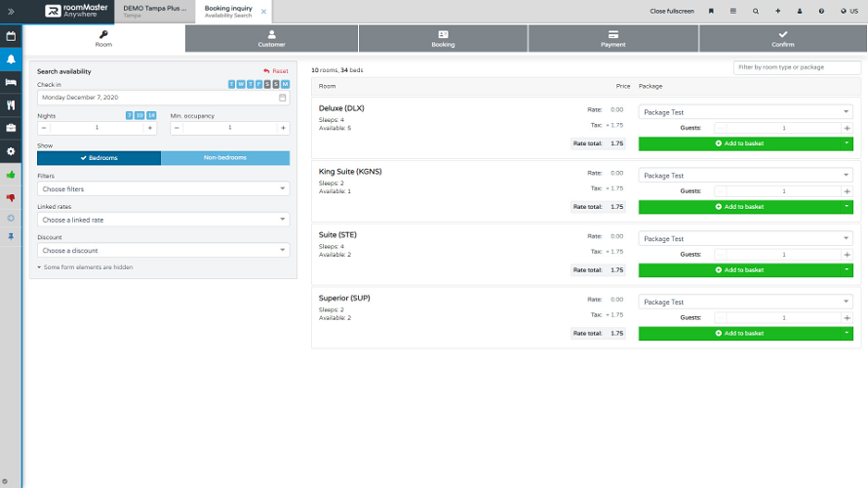
Task: Set nights to 14 with the quick button
Action: pyautogui.click(x=151, y=115)
